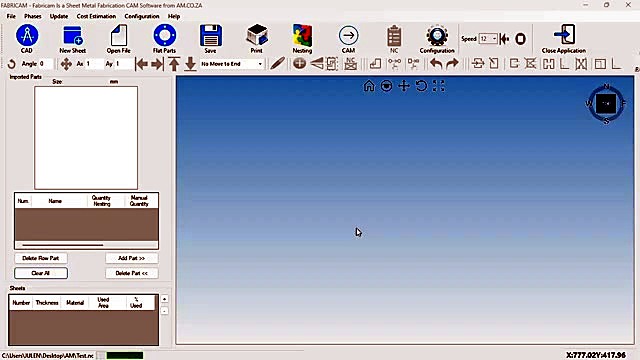
Task: Move part left with left arrow
Action: coord(142,64)
